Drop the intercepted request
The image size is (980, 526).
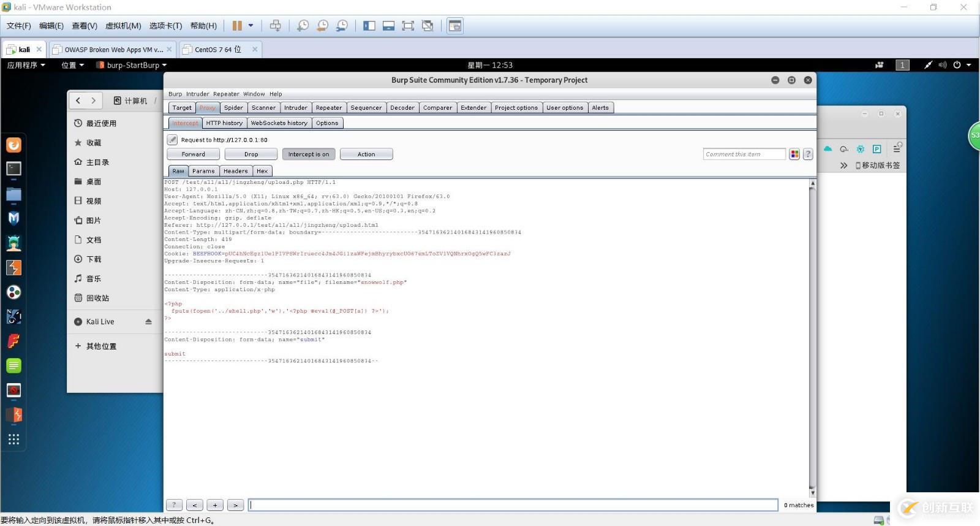pyautogui.click(x=251, y=154)
